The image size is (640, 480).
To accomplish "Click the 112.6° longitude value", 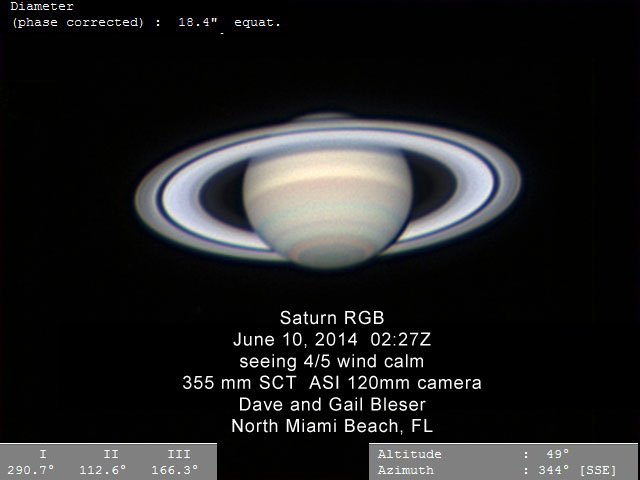I will tap(102, 470).
